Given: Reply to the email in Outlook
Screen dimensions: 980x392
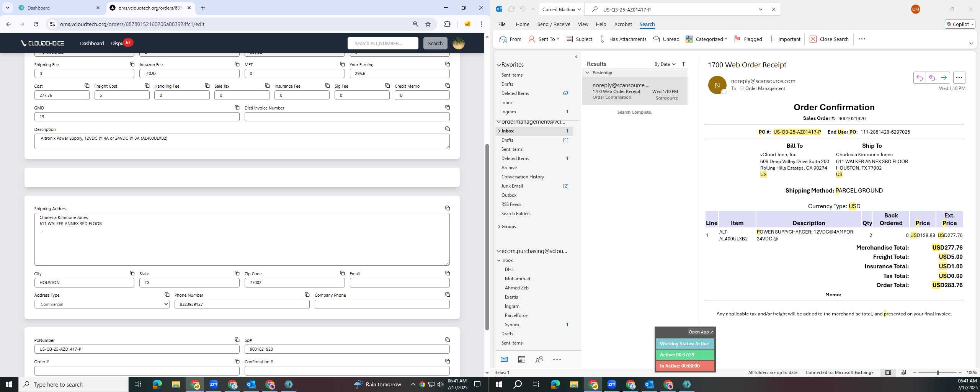Looking at the screenshot, I should click(919, 78).
